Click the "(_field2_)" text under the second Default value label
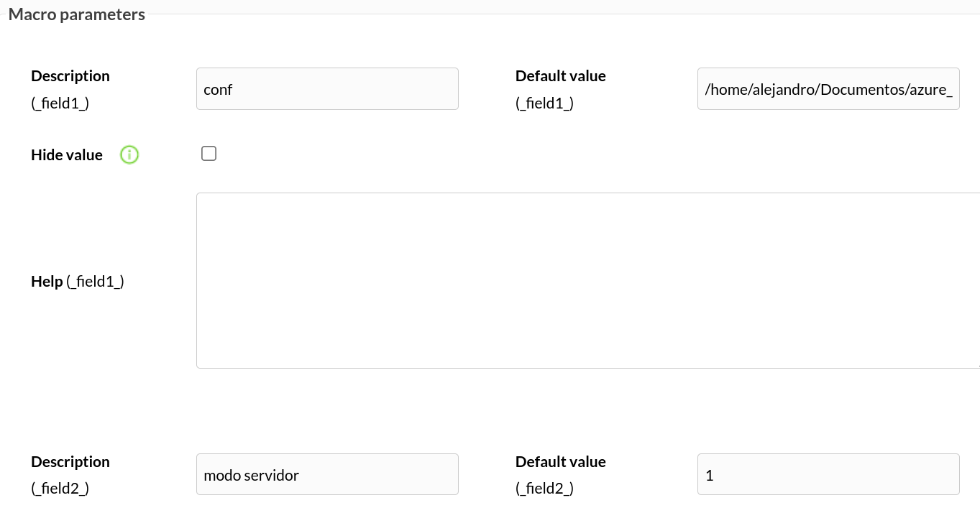 (x=545, y=489)
